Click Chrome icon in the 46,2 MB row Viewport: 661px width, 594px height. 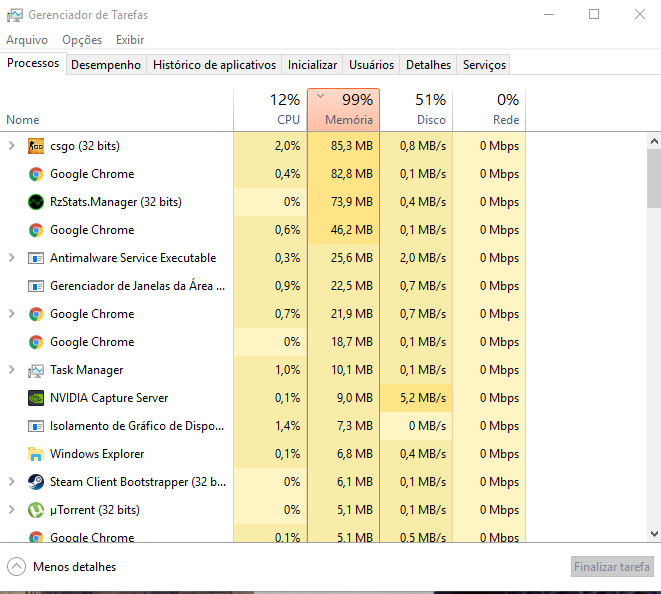pos(36,230)
